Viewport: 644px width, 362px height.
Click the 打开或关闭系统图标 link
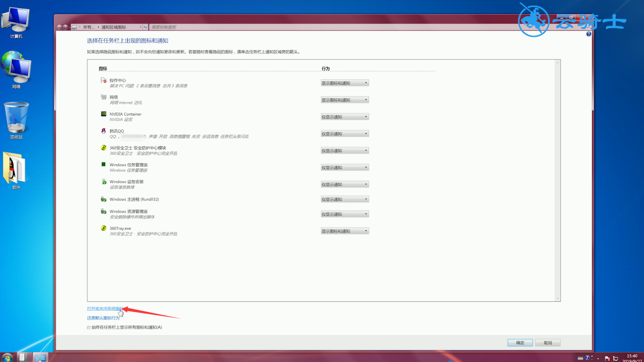click(x=105, y=309)
